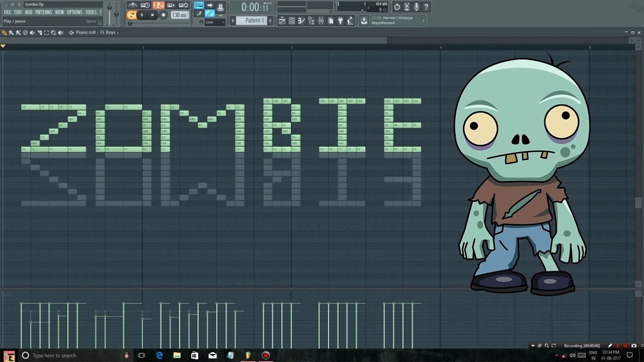Open the Playlist view icon
The width and height of the screenshot is (644, 362).
pyautogui.click(x=282, y=21)
